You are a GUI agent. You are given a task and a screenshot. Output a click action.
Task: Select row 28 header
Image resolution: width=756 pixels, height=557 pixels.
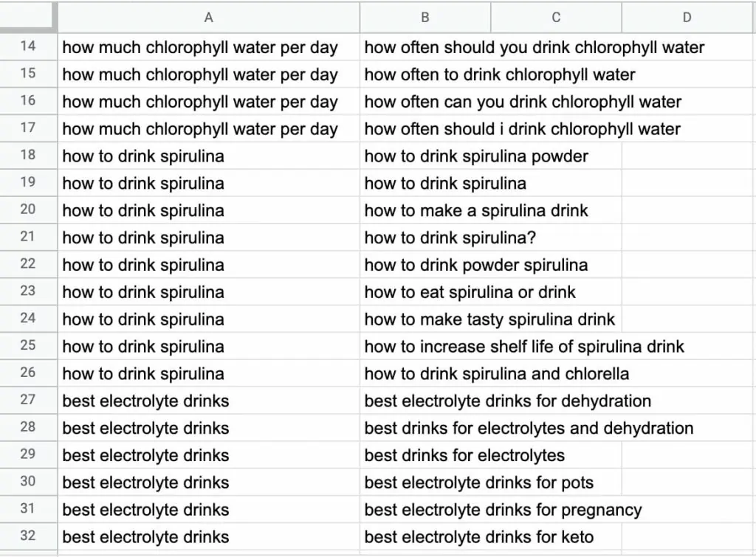[x=28, y=427]
